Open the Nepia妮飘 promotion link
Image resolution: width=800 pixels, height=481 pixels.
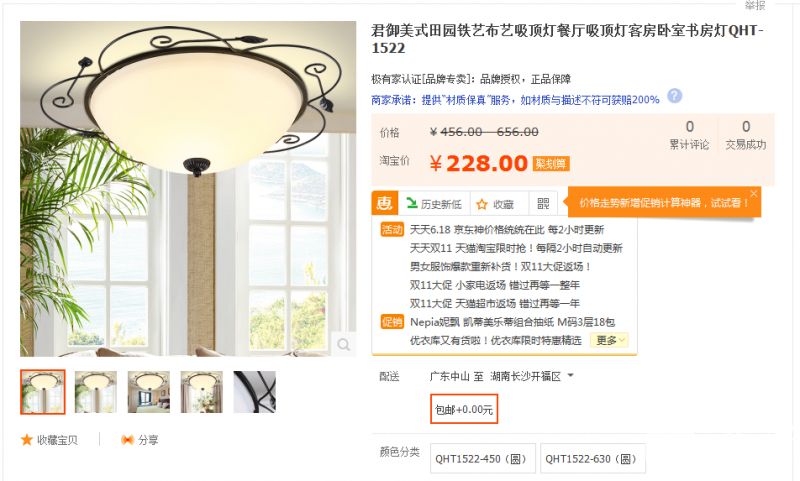point(512,322)
